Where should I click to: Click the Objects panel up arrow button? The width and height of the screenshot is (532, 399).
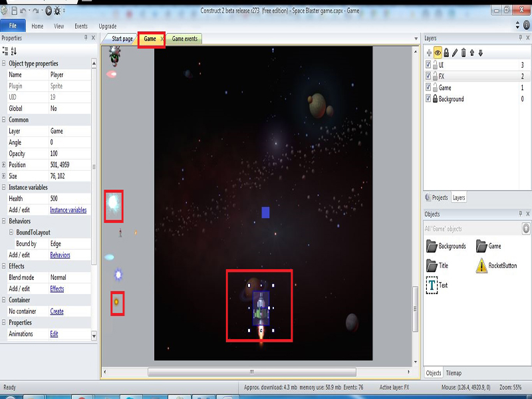526,228
